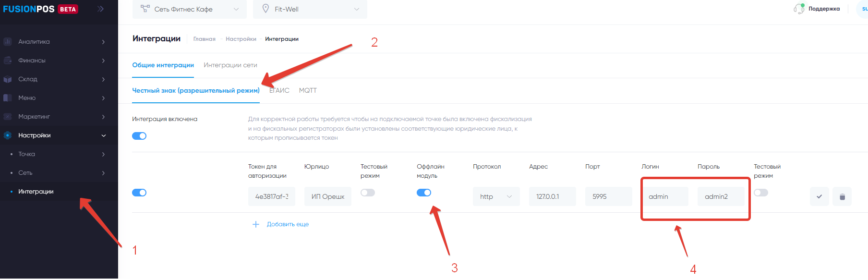The height and width of the screenshot is (280, 868).
Task: Open the Сеть Фитнес Кафе dropdown
Action: click(x=190, y=9)
